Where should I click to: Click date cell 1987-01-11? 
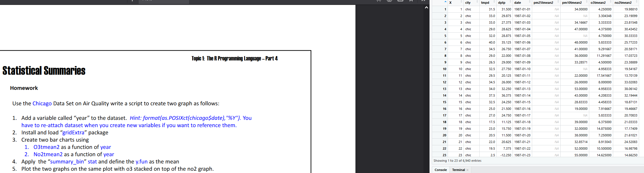point(522,76)
